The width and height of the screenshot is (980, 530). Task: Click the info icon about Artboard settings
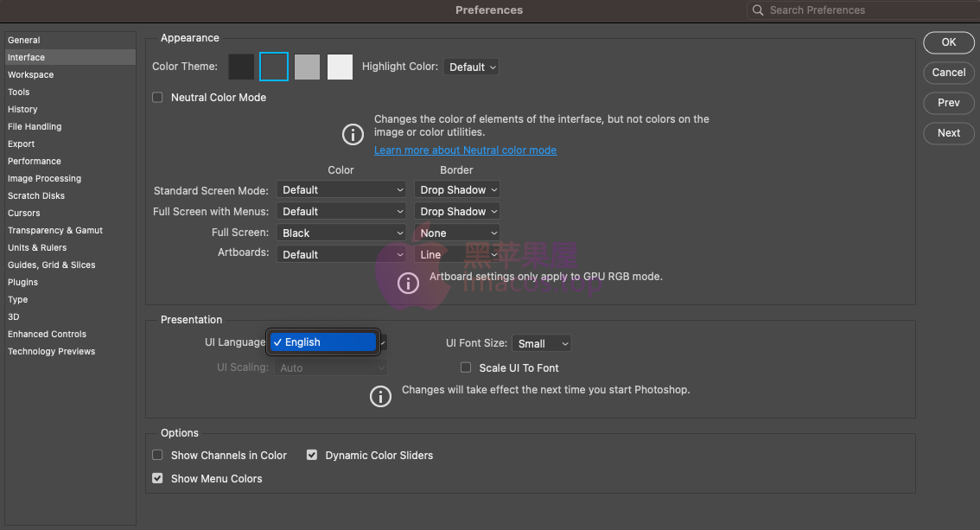coord(408,283)
